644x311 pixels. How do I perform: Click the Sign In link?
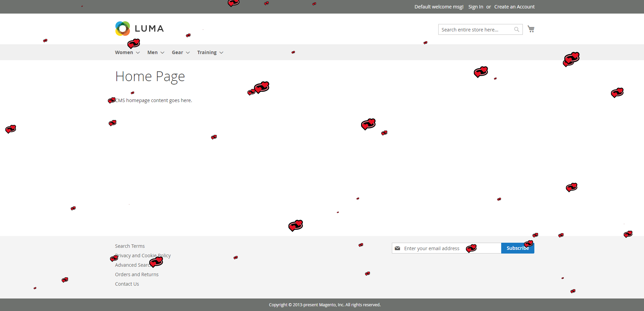coord(476,7)
